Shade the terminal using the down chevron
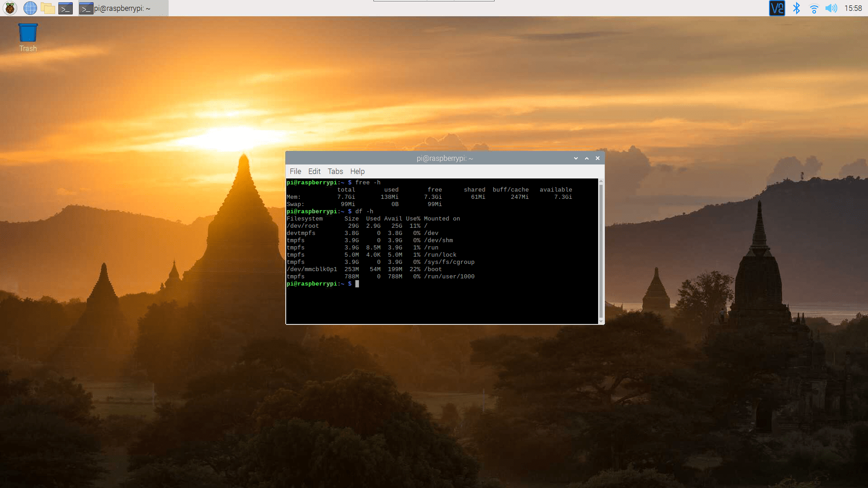This screenshot has width=868, height=488. 576,158
